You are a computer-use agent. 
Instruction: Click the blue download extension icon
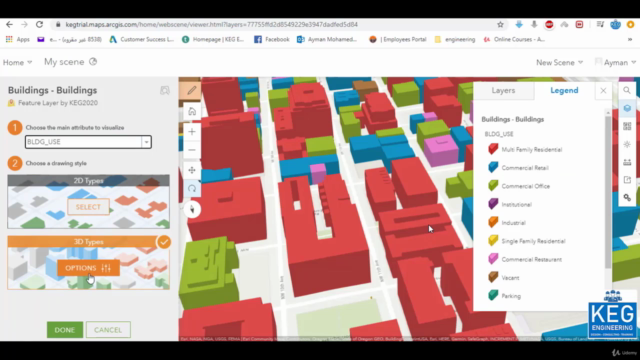[519, 24]
